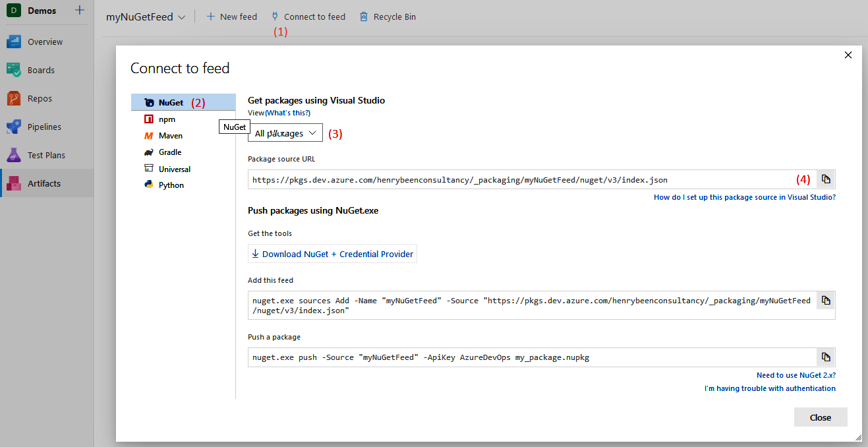
Task: Select the Maven tab
Action: pyautogui.click(x=183, y=136)
